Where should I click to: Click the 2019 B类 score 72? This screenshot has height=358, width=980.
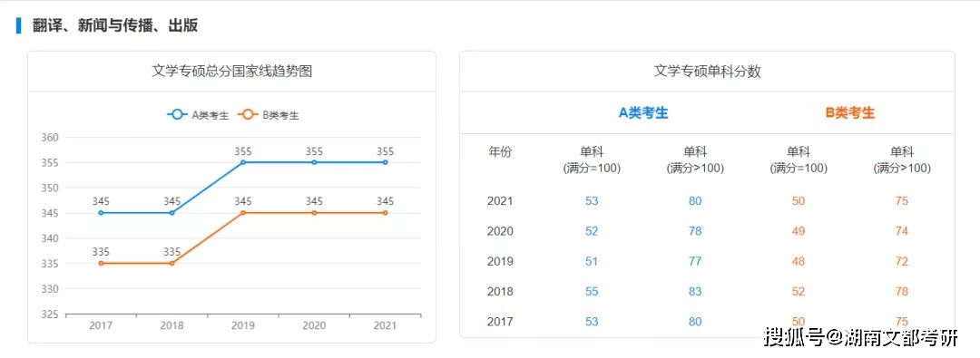point(901,262)
